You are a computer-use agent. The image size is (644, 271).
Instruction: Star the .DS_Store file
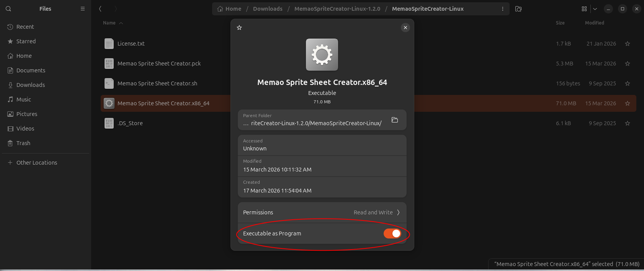tap(628, 123)
